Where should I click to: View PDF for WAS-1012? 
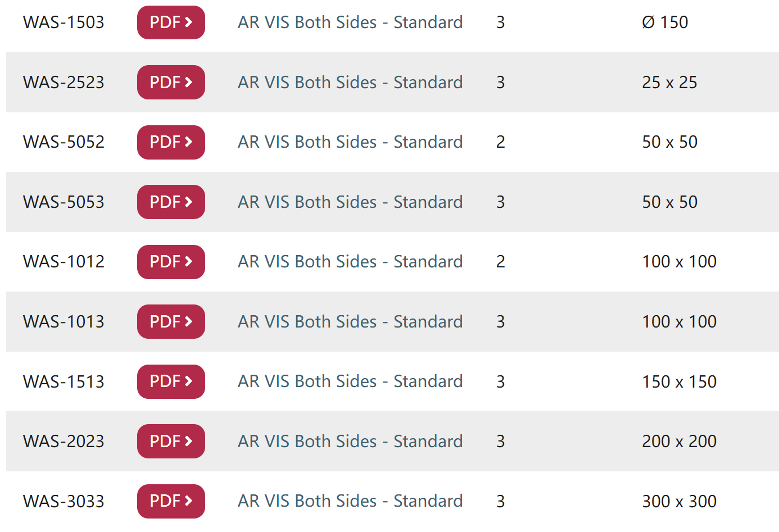[x=171, y=262]
